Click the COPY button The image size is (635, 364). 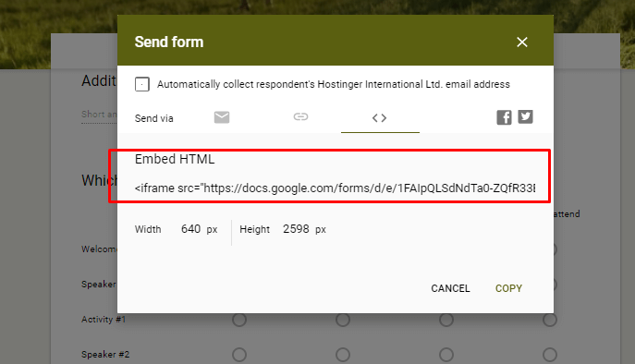pyautogui.click(x=508, y=288)
